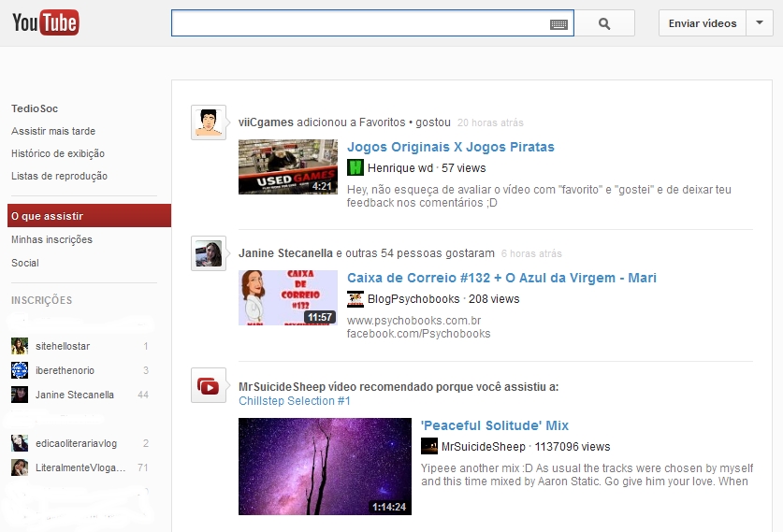This screenshot has height=532, width=783.
Task: Open Peaceful Solitude Mix thumbnail
Action: 325,467
